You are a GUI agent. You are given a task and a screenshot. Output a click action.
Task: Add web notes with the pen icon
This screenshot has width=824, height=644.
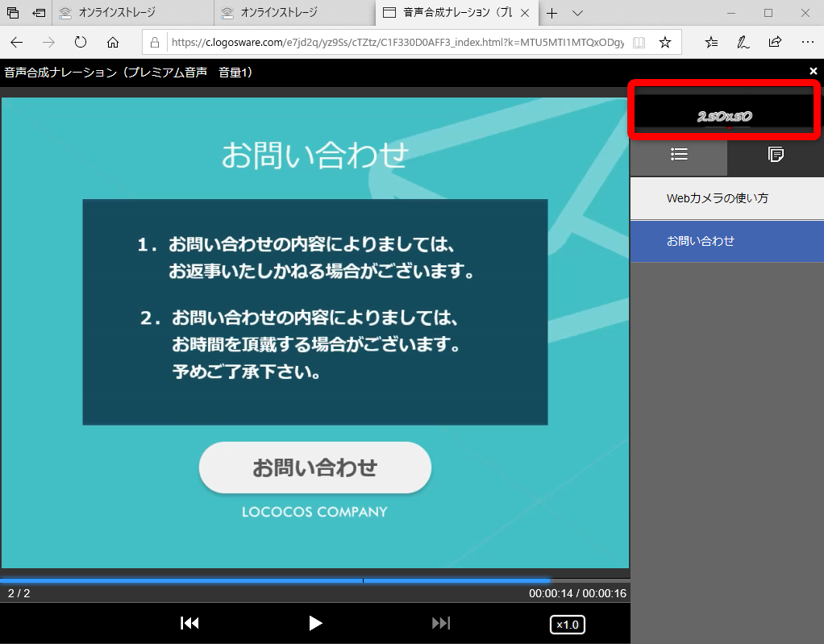tap(743, 43)
